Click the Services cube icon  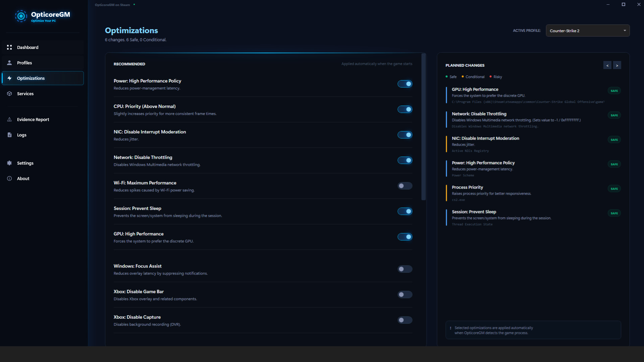[x=9, y=94]
